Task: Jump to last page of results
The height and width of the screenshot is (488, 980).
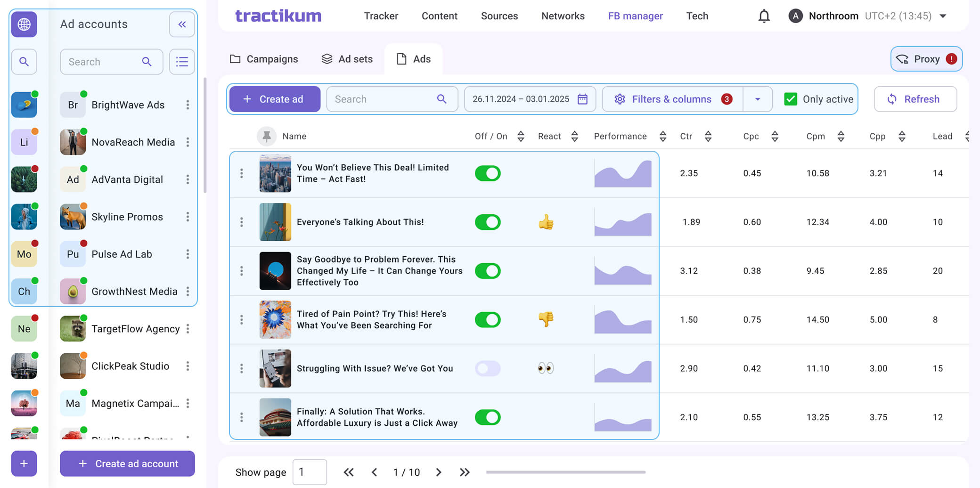Action: pos(465,472)
